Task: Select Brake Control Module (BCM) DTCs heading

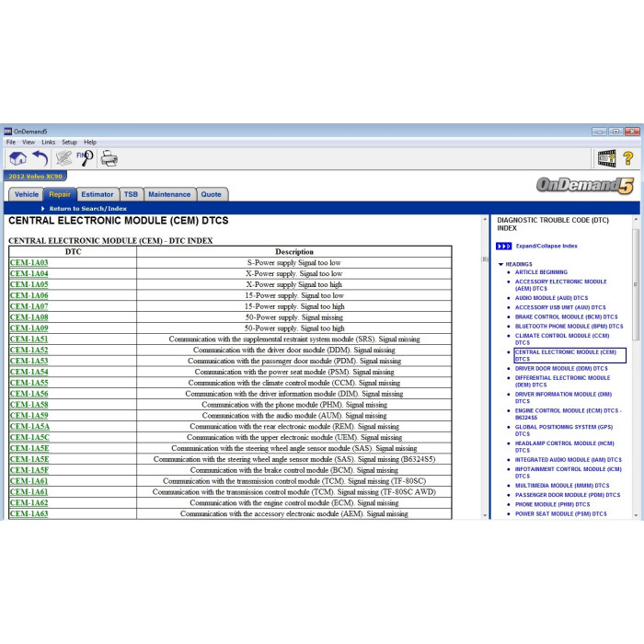Action: [566, 317]
